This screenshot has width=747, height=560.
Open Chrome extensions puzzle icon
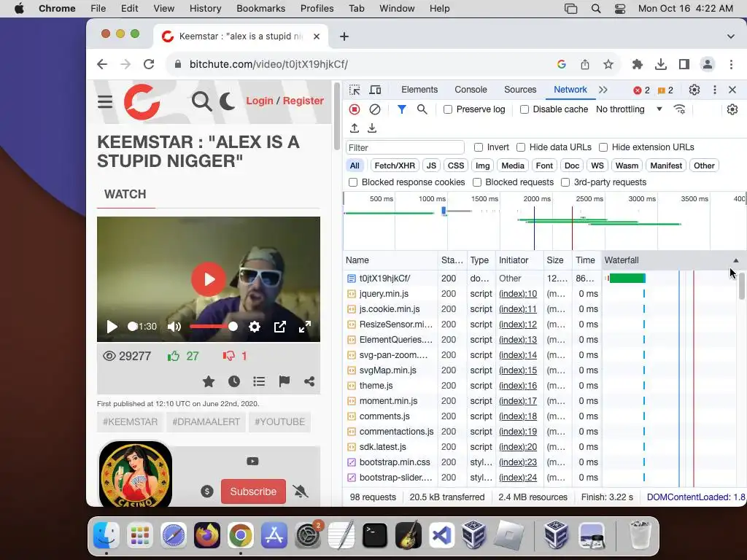(637, 64)
